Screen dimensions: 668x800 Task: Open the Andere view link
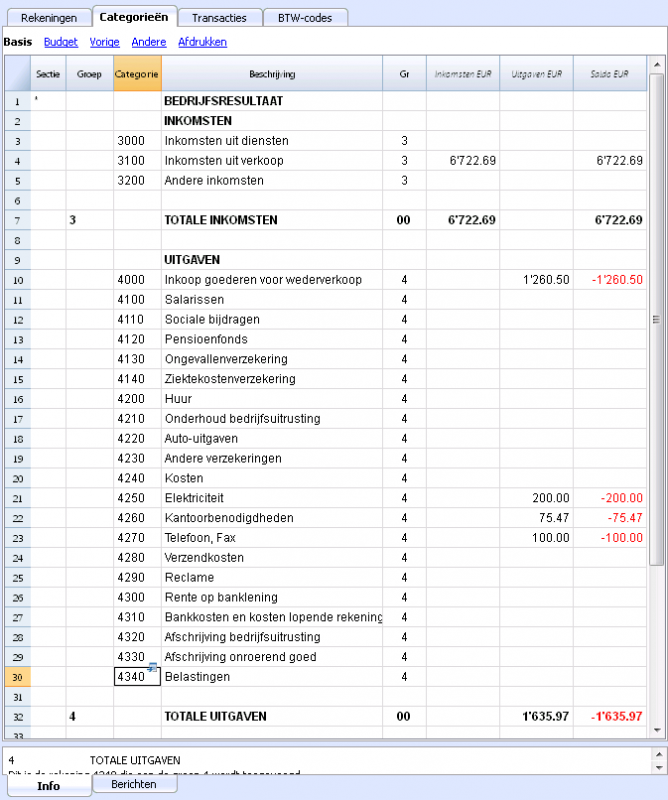click(x=149, y=42)
